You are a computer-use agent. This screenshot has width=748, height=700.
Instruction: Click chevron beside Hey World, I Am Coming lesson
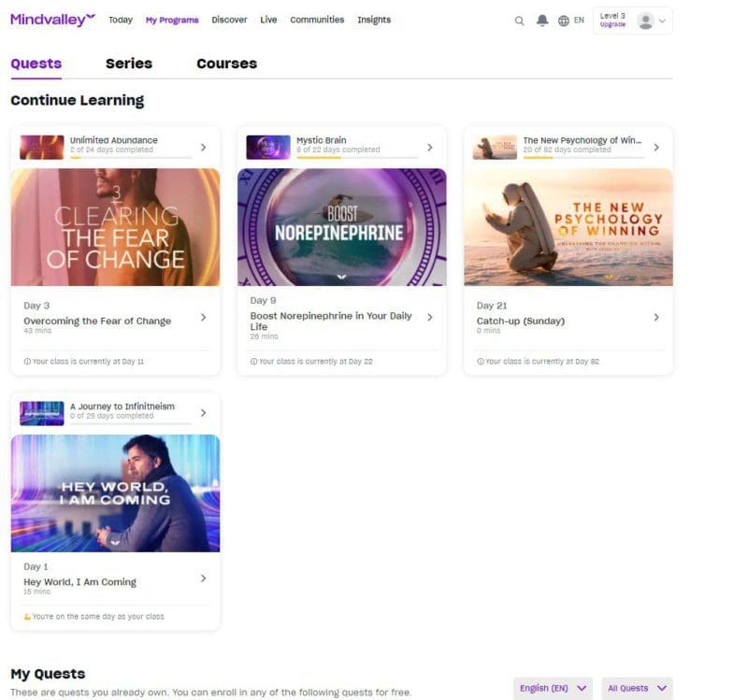click(x=204, y=579)
